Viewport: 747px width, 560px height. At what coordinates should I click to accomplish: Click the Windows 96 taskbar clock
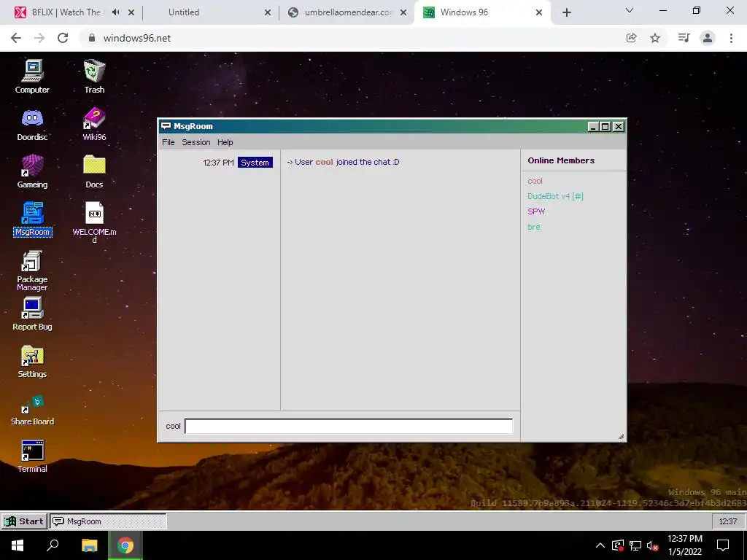[x=727, y=521]
